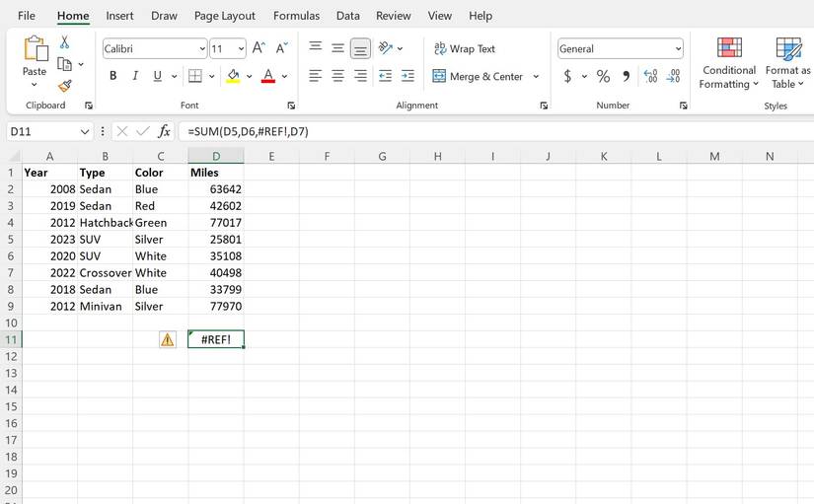Open Number format dialog launcher
814x504 pixels.
683,106
